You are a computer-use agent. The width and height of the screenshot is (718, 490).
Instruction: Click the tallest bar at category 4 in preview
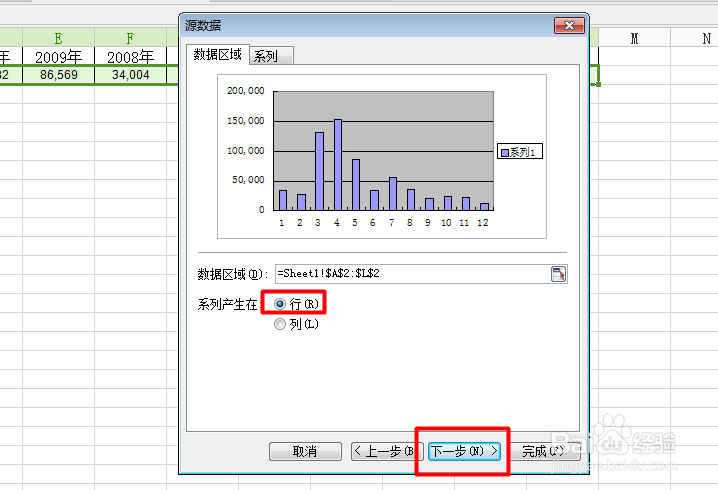pos(337,165)
